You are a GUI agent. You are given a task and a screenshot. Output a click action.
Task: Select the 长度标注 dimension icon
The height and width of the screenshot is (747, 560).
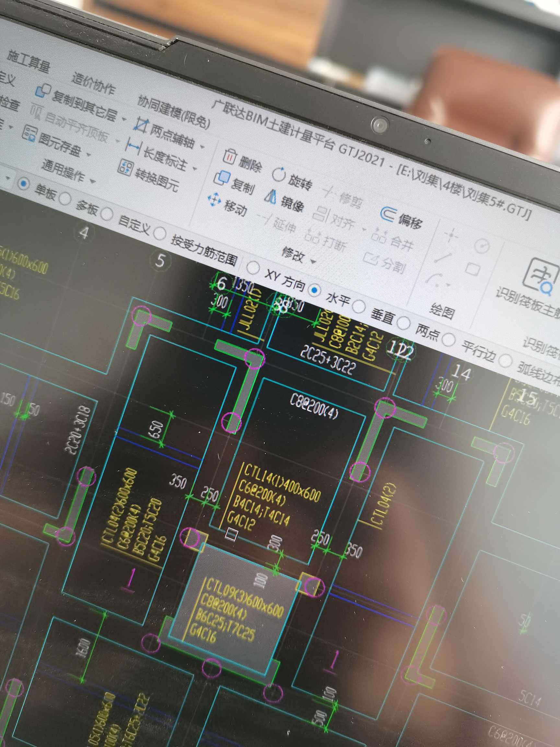(x=133, y=146)
